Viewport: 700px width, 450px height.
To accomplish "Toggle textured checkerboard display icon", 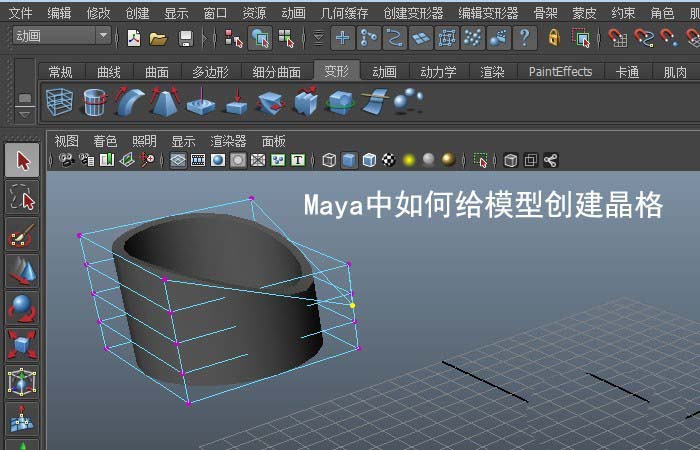I will coord(389,160).
